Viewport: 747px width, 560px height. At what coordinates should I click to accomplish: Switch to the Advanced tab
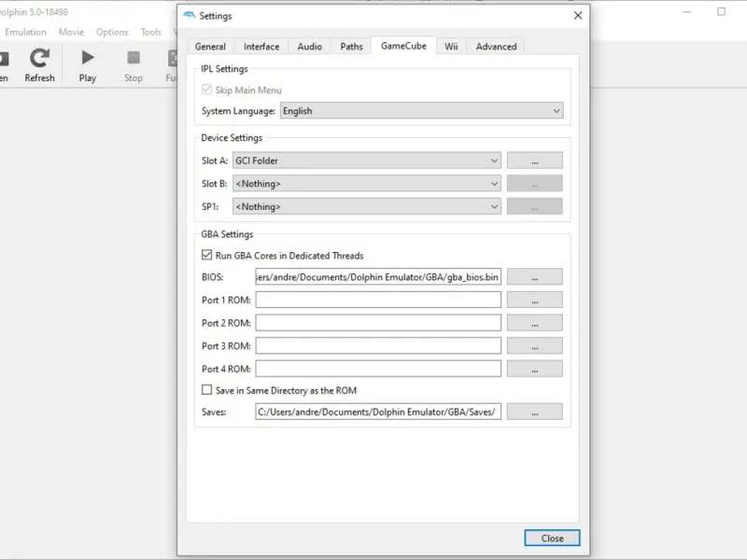tap(496, 46)
